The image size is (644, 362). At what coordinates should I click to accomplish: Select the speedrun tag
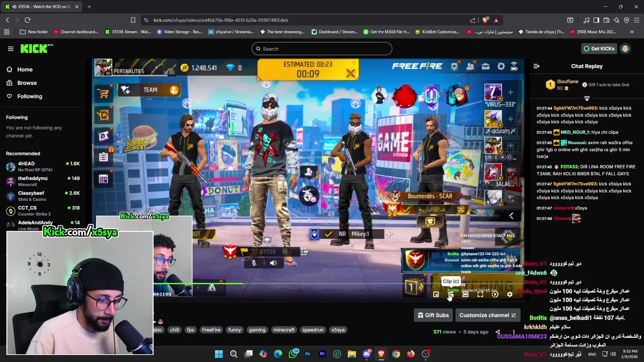pos(313,330)
